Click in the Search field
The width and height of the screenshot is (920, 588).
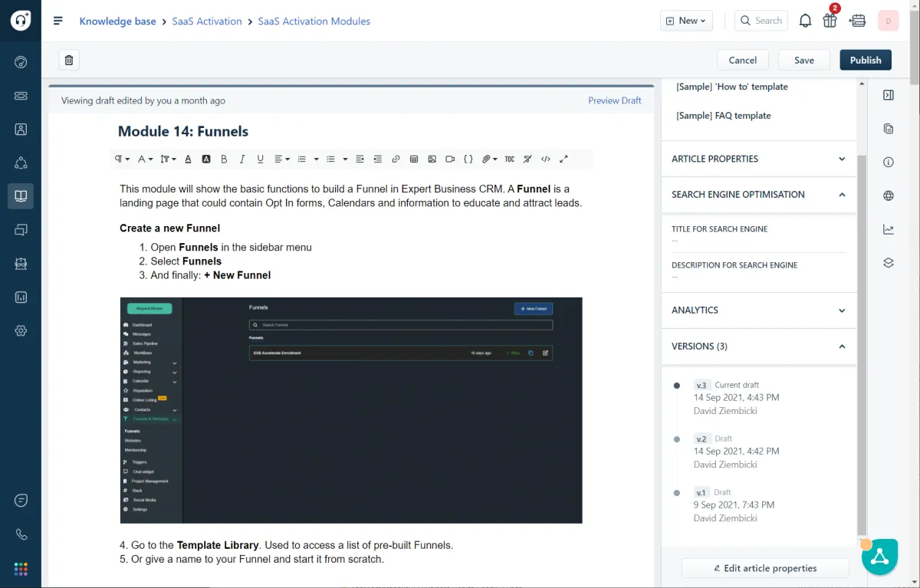(x=762, y=21)
